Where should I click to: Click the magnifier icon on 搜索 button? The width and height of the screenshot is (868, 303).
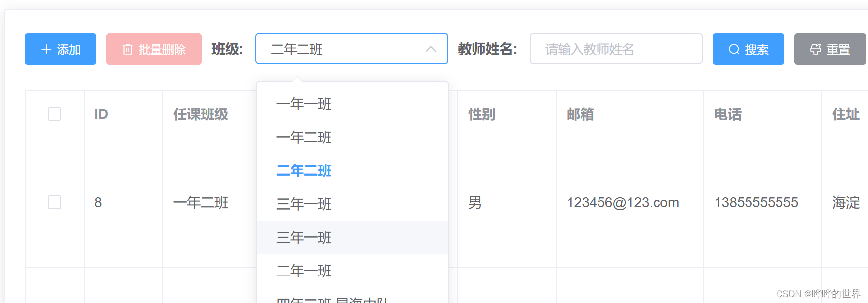[x=734, y=49]
